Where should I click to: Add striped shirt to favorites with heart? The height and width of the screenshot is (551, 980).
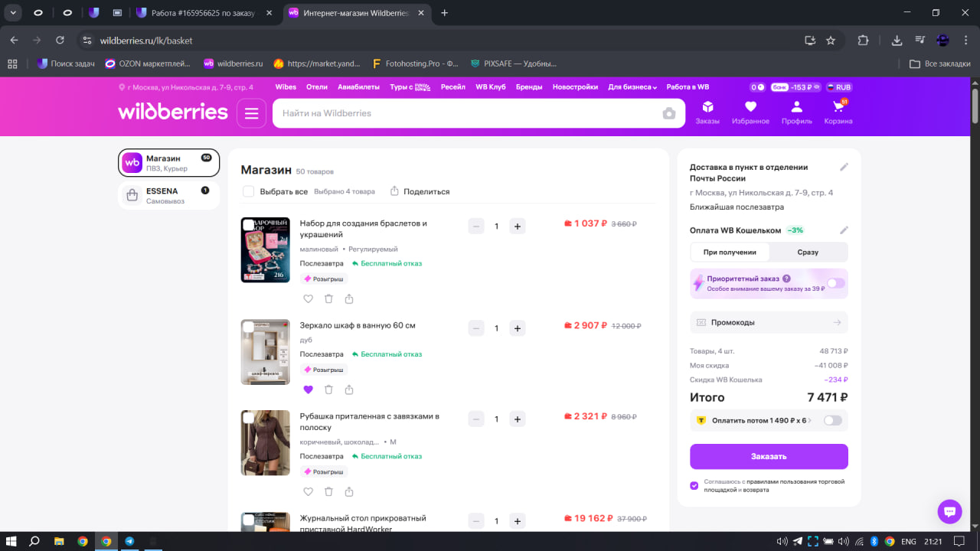[308, 492]
